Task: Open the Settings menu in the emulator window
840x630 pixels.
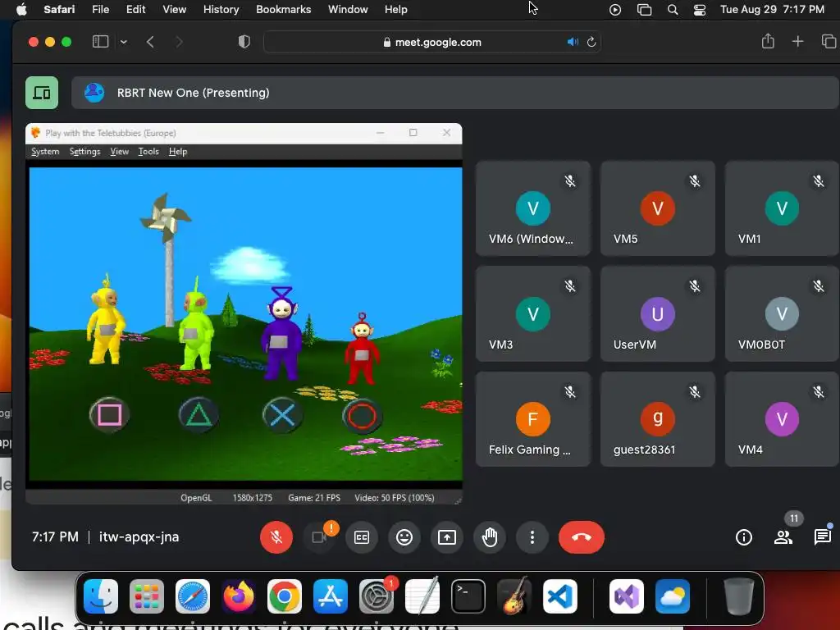Action: (84, 152)
